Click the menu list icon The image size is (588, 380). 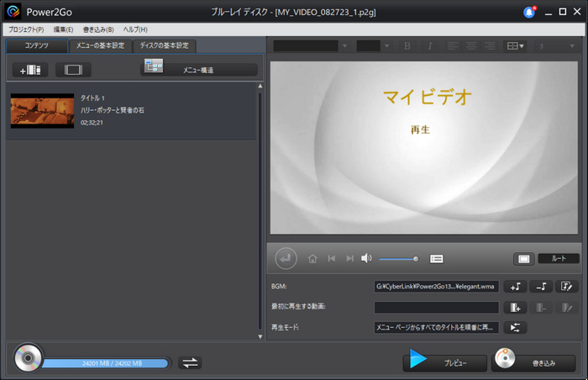coord(437,259)
